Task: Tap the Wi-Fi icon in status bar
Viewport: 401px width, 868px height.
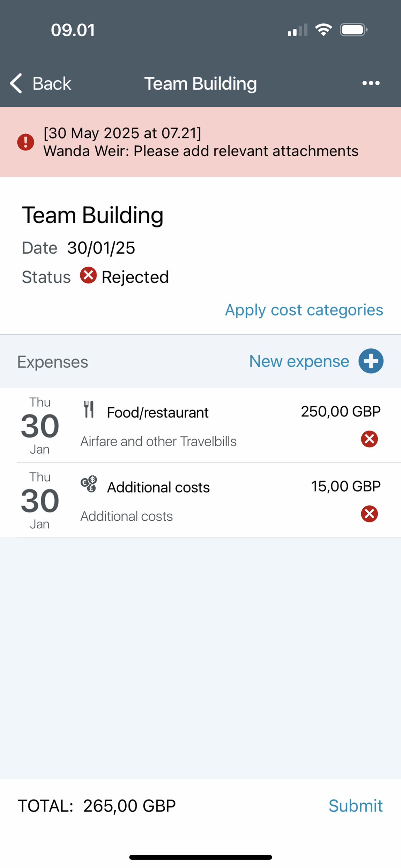Action: coord(324,30)
